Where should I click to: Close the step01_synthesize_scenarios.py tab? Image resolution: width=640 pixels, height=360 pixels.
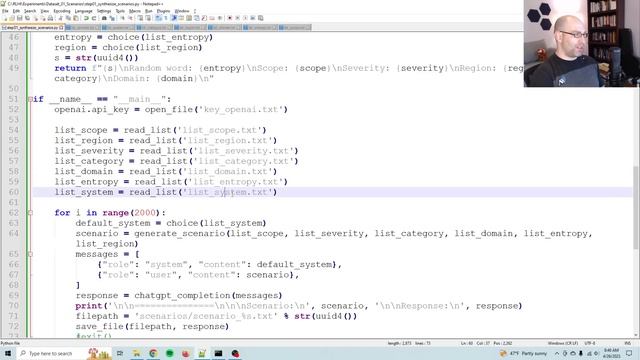61,27
